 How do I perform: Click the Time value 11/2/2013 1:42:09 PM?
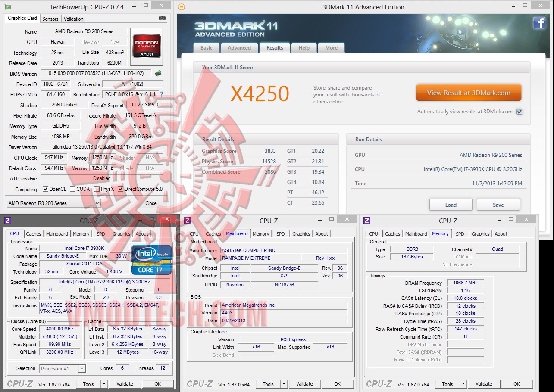pos(497,183)
